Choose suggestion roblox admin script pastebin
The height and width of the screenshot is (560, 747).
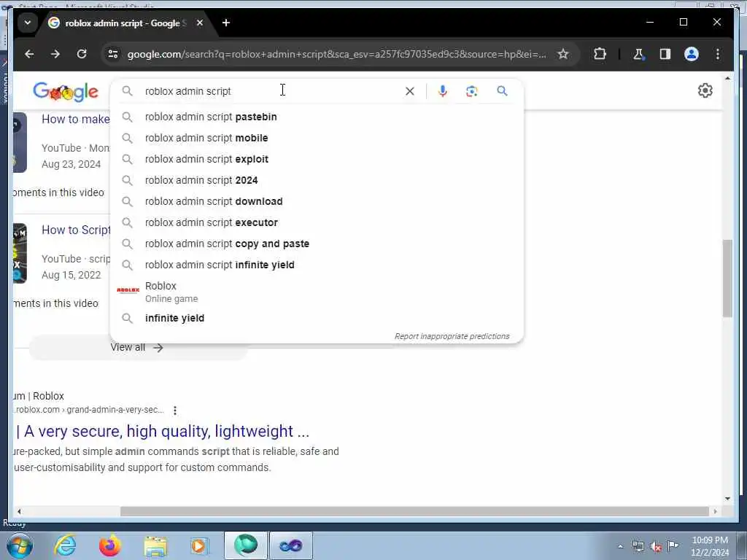317,117
